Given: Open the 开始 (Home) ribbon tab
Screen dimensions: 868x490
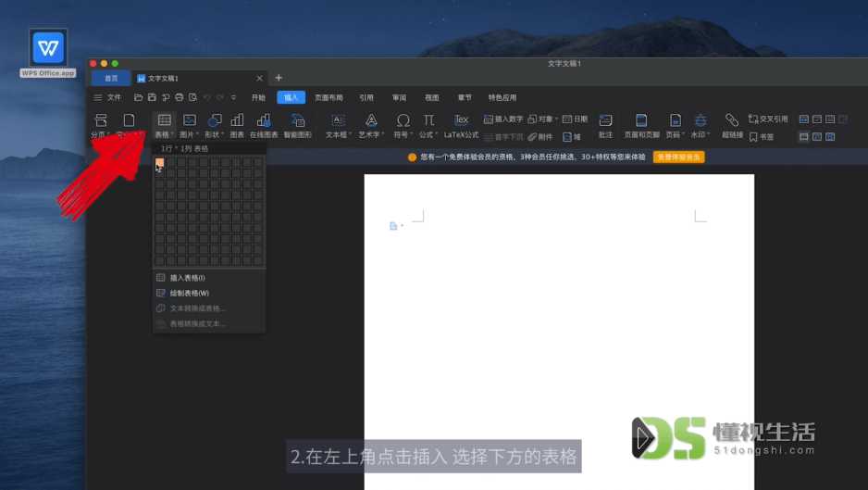Looking at the screenshot, I should pyautogui.click(x=258, y=97).
